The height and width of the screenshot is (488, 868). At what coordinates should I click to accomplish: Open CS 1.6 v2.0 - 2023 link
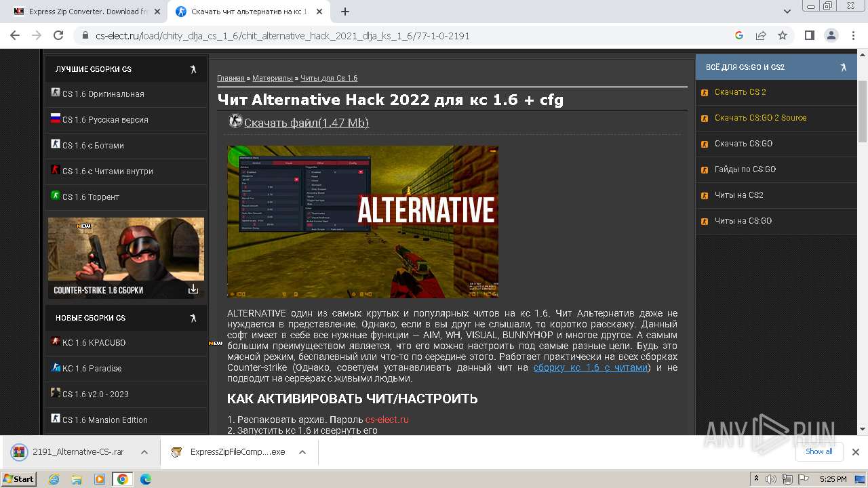pos(96,394)
